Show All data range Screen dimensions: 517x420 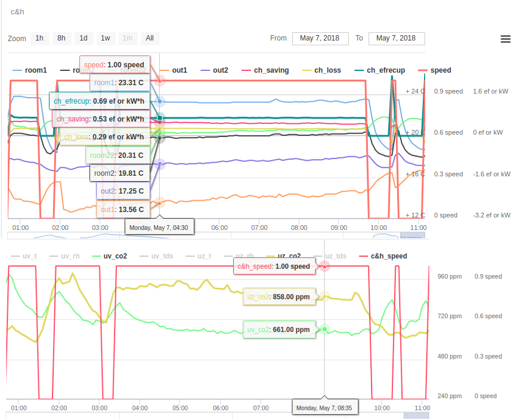pyautogui.click(x=150, y=38)
